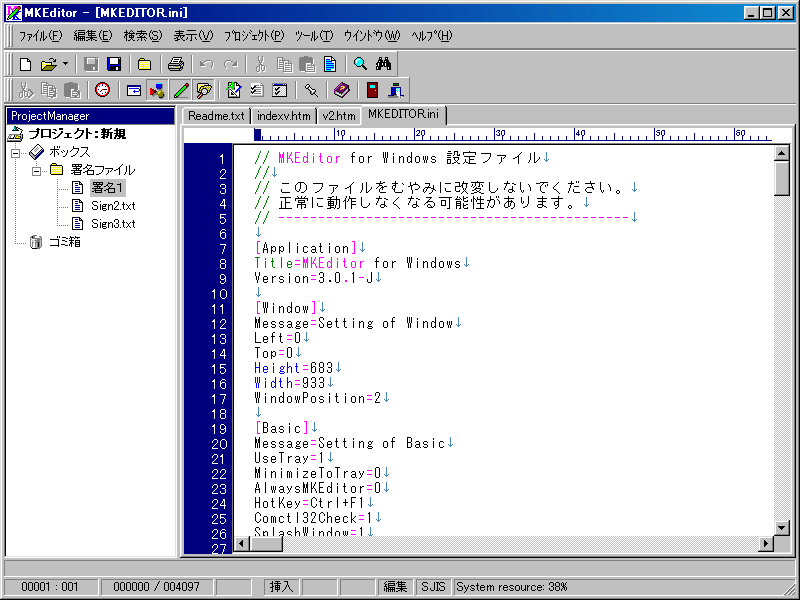Click the blue icon right of the red door
The width and height of the screenshot is (800, 600).
point(395,91)
